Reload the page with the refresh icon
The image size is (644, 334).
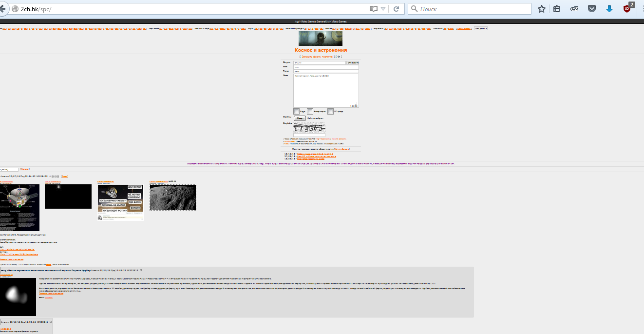397,9
